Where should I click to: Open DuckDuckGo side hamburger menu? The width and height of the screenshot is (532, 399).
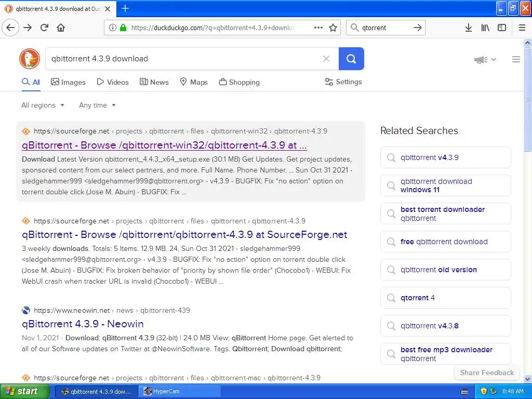[516, 59]
